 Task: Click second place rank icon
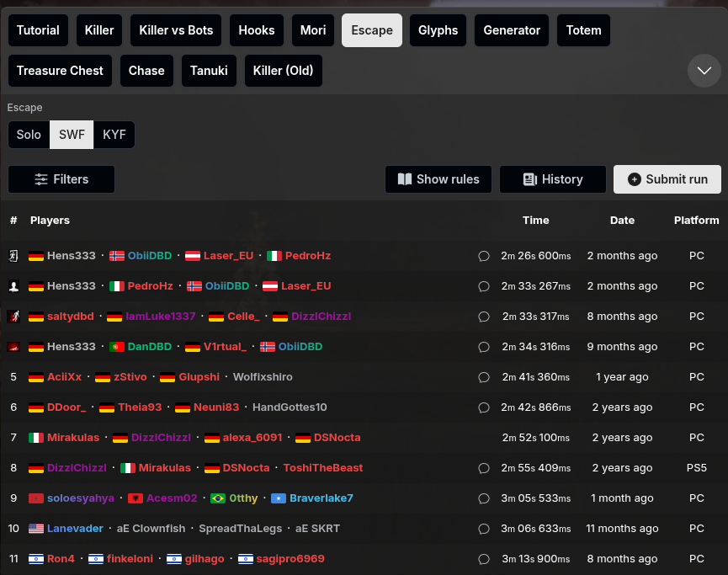pyautogui.click(x=13, y=286)
